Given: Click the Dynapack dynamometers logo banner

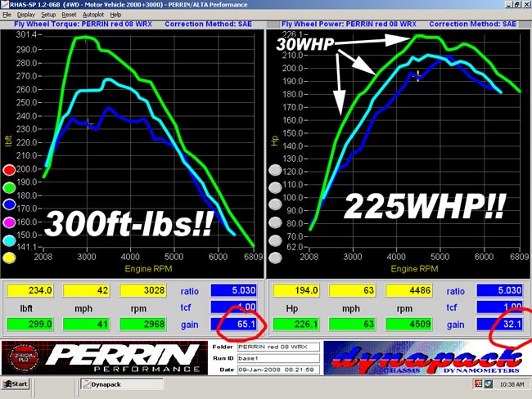Looking at the screenshot, I should point(426,358).
